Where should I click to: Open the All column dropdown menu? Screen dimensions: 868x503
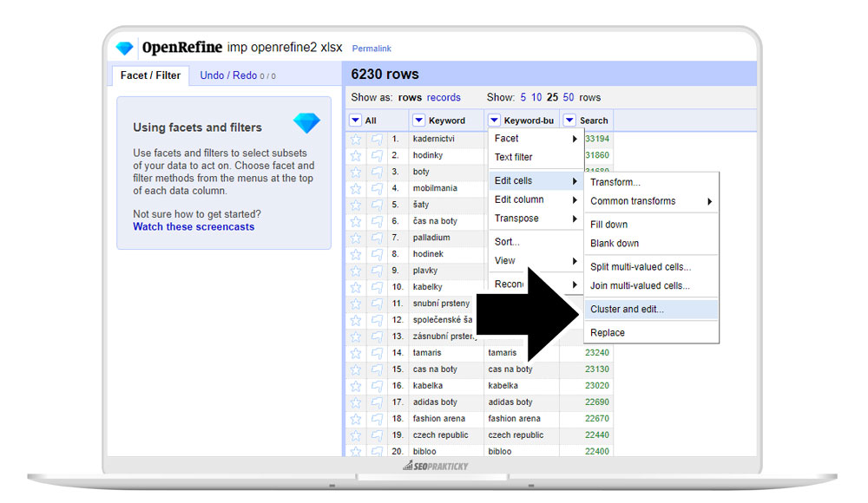pyautogui.click(x=355, y=120)
